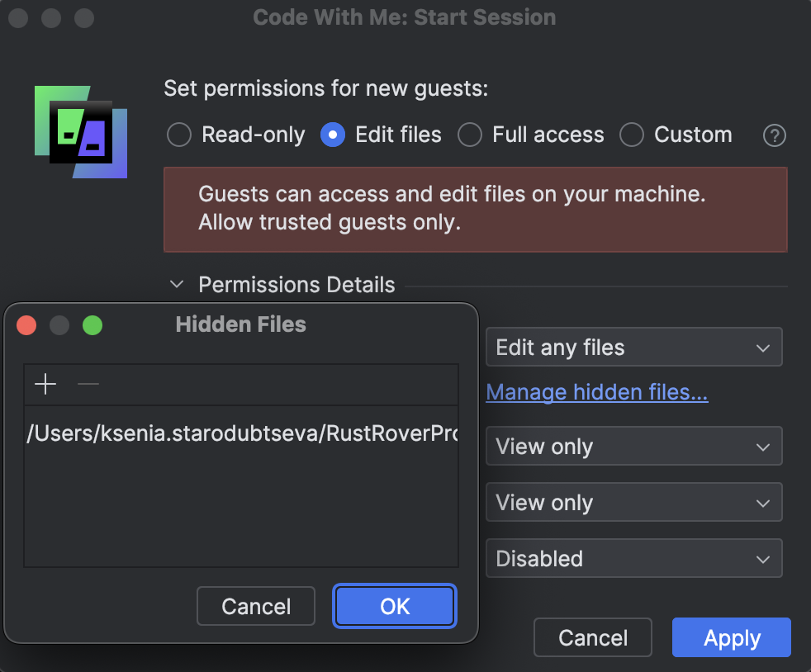Open the Edit any files dropdown
Viewport: 811px width, 672px height.
[633, 347]
